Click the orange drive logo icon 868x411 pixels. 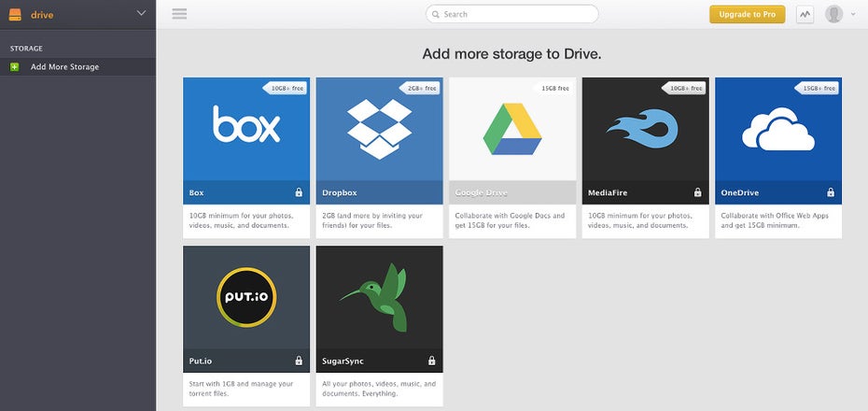coord(15,15)
